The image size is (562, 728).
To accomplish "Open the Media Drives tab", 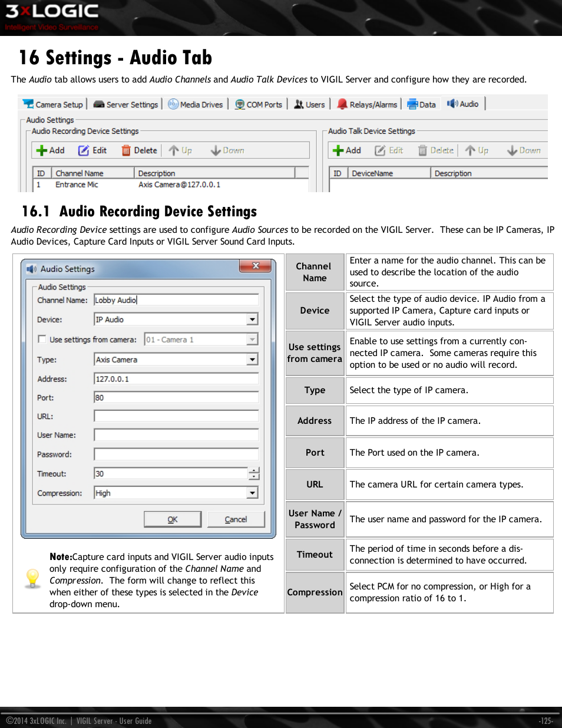I will (196, 104).
